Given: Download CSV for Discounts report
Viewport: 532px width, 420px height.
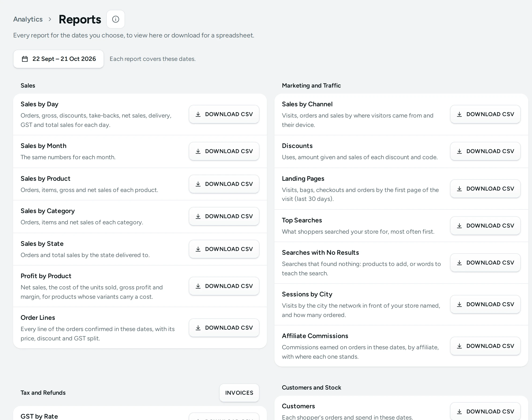Looking at the screenshot, I should pyautogui.click(x=485, y=151).
